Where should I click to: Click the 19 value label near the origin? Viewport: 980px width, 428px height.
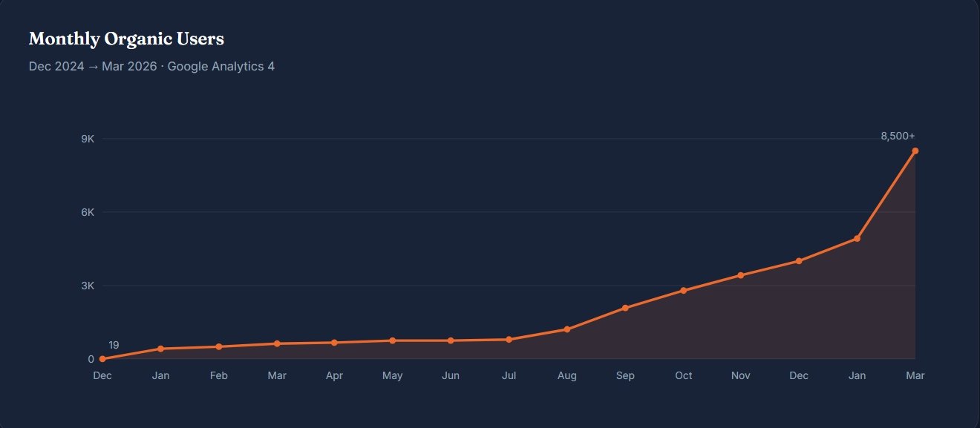(x=114, y=345)
